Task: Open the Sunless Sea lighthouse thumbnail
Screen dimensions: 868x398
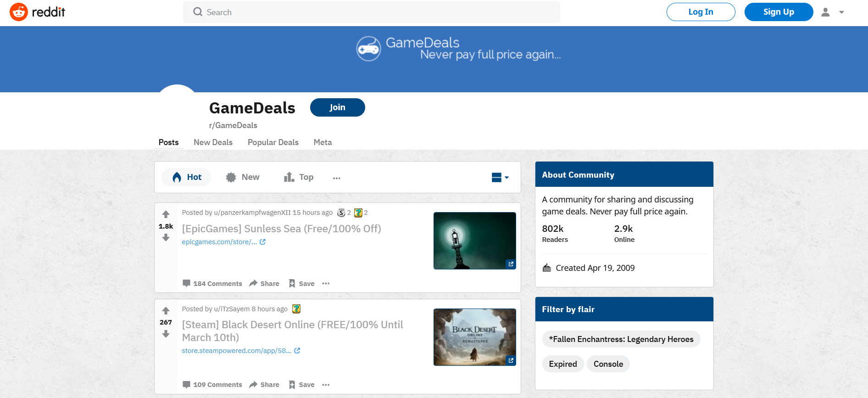Action: coord(474,241)
